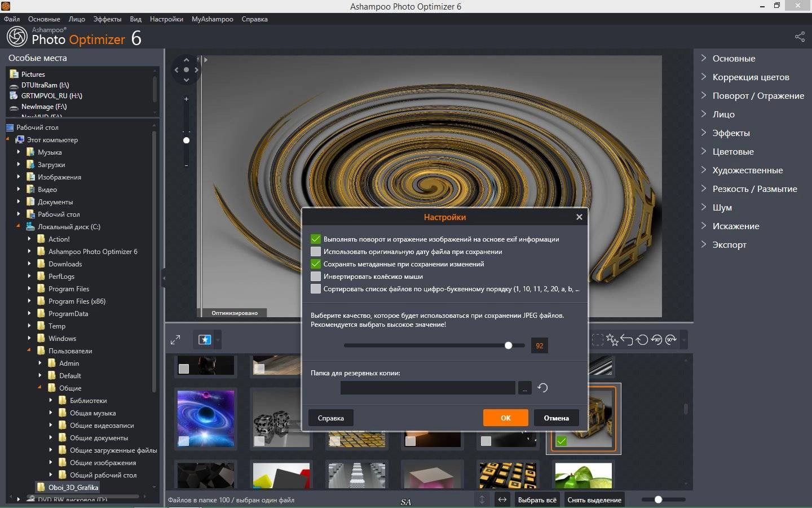Expand the Музыка folder tree node
Image resolution: width=812 pixels, height=508 pixels.
[x=19, y=152]
